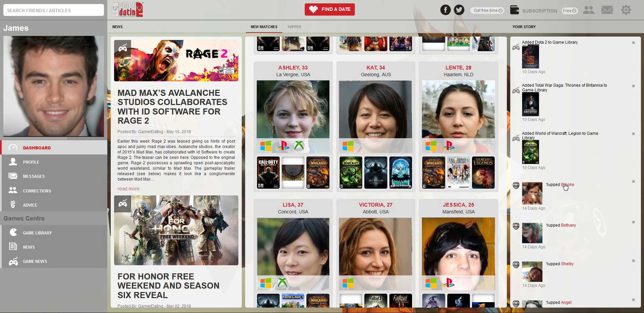This screenshot has height=313, width=644.
Task: Open the Facebook icon in header
Action: click(445, 10)
